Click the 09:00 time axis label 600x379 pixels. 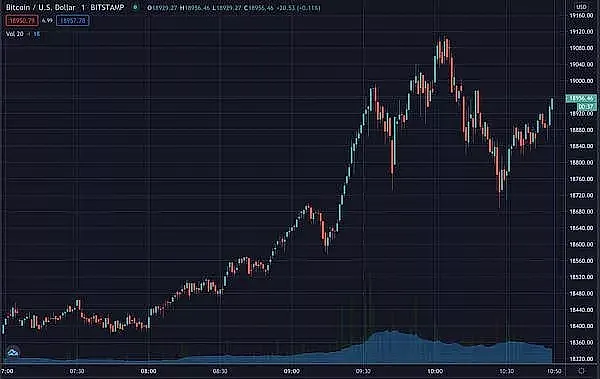point(292,371)
